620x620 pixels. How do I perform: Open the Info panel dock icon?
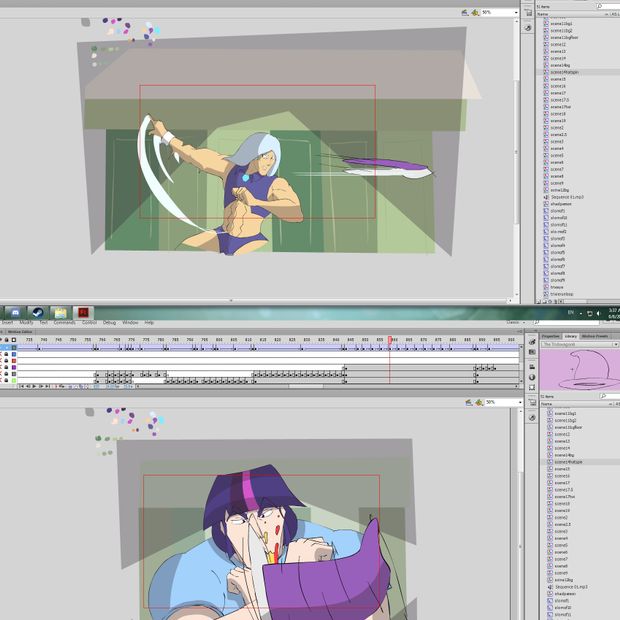tap(532, 377)
